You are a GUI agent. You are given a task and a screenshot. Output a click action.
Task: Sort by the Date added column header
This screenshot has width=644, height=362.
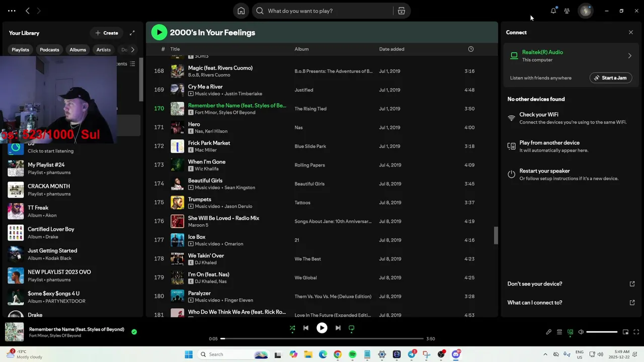coord(391,49)
